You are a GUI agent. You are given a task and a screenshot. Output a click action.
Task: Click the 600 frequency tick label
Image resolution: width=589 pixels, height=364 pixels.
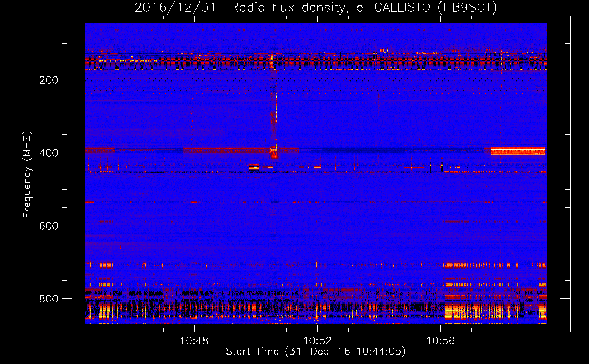pyautogui.click(x=49, y=226)
